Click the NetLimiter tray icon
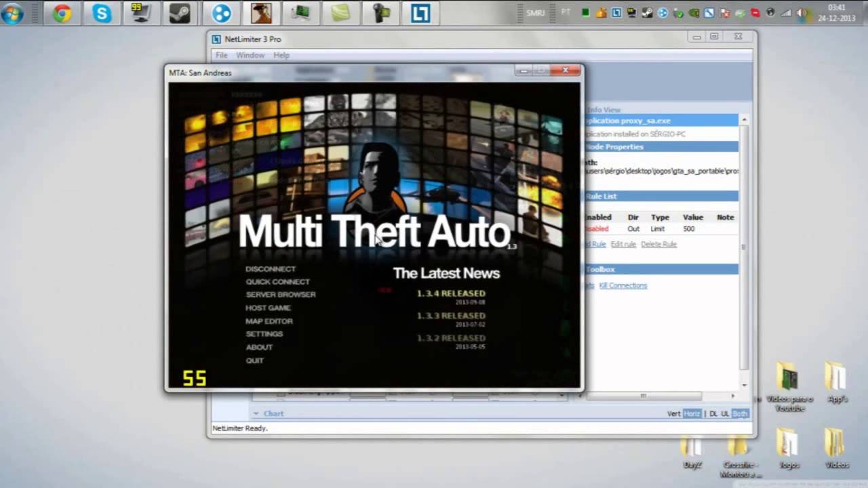 [616, 13]
